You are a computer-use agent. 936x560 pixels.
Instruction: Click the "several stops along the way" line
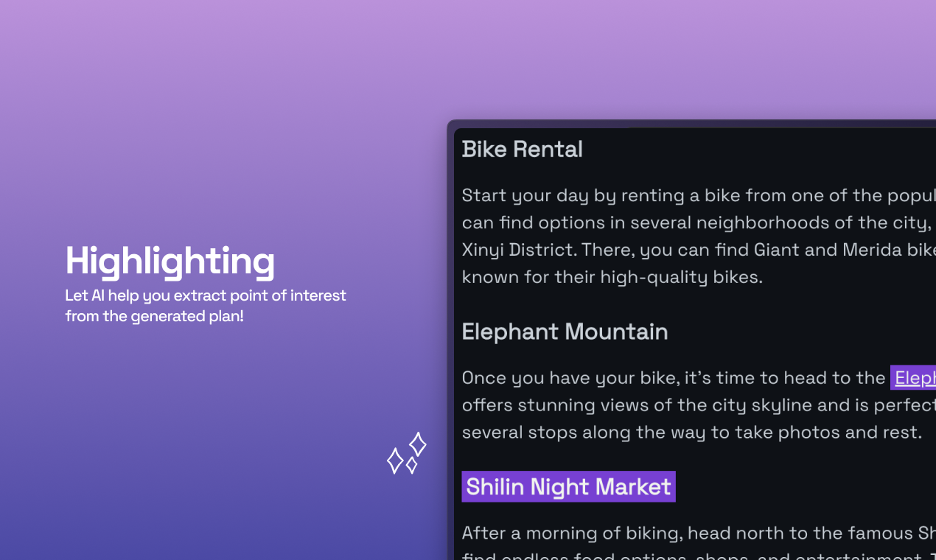(692, 432)
